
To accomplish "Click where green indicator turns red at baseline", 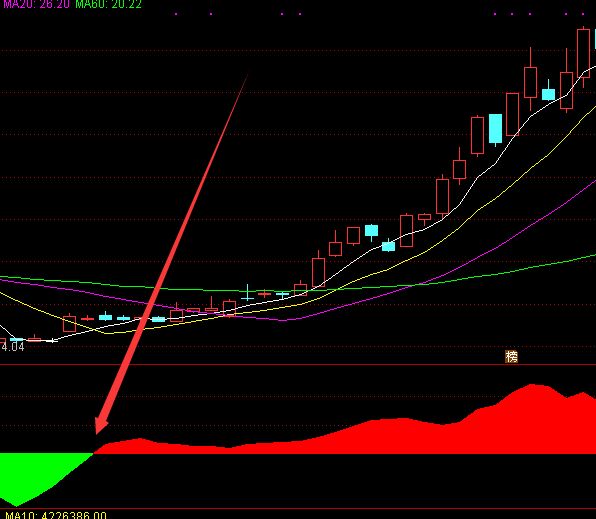I will click(94, 453).
